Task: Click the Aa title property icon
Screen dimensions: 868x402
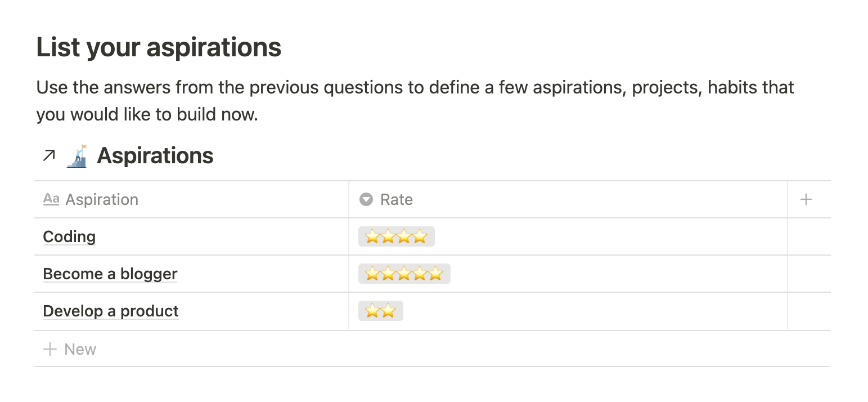Action: pos(51,199)
